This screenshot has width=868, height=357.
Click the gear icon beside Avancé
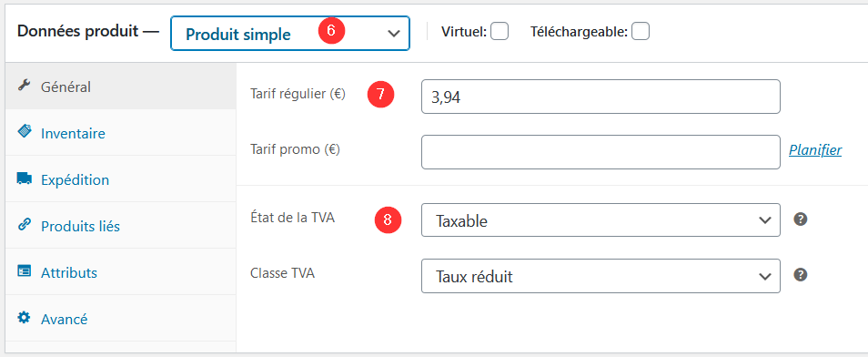(x=24, y=318)
